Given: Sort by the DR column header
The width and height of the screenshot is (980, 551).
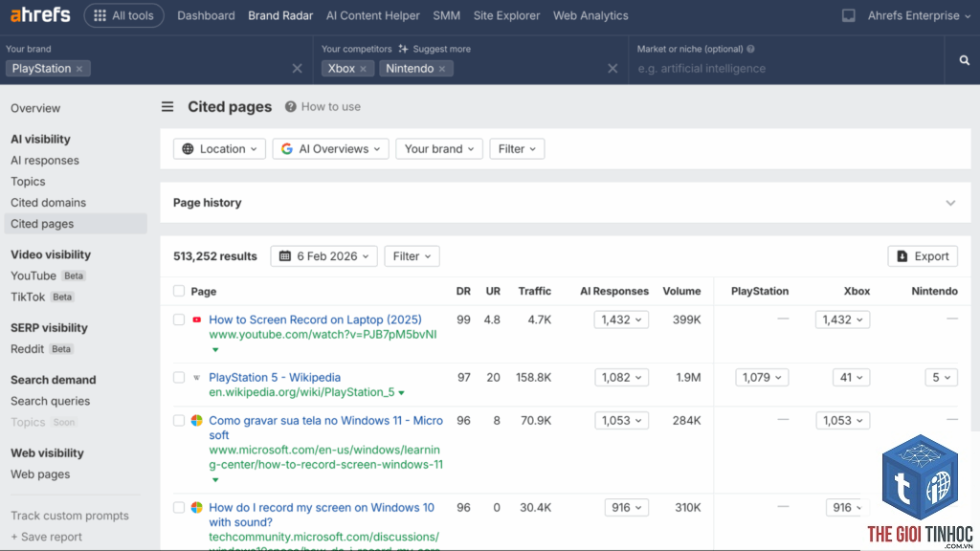Looking at the screenshot, I should coord(463,291).
